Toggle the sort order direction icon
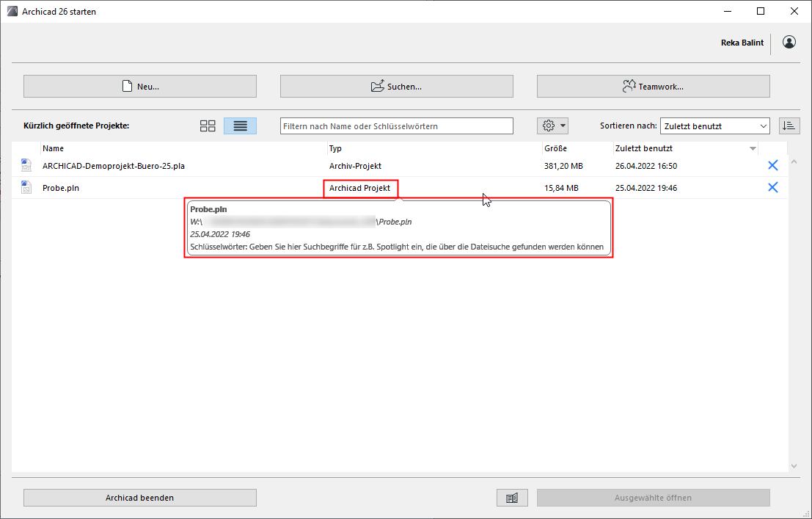812x519 pixels. tap(789, 126)
